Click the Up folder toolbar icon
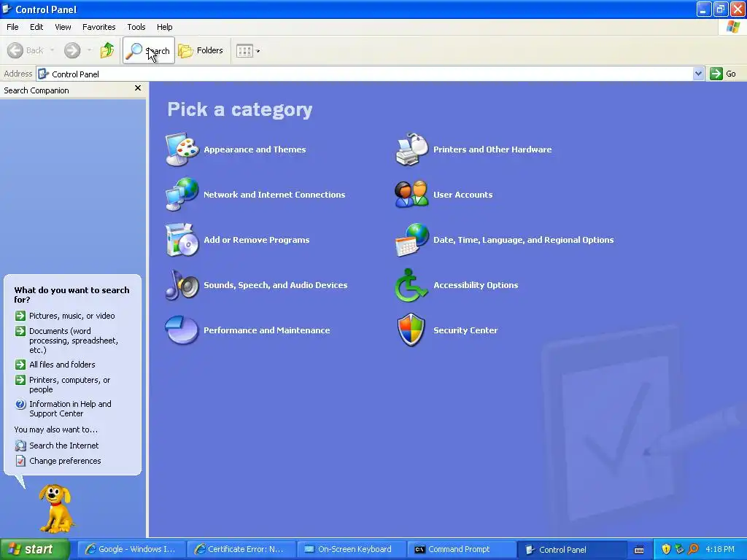Screen dimensions: 747x560 tap(107, 50)
